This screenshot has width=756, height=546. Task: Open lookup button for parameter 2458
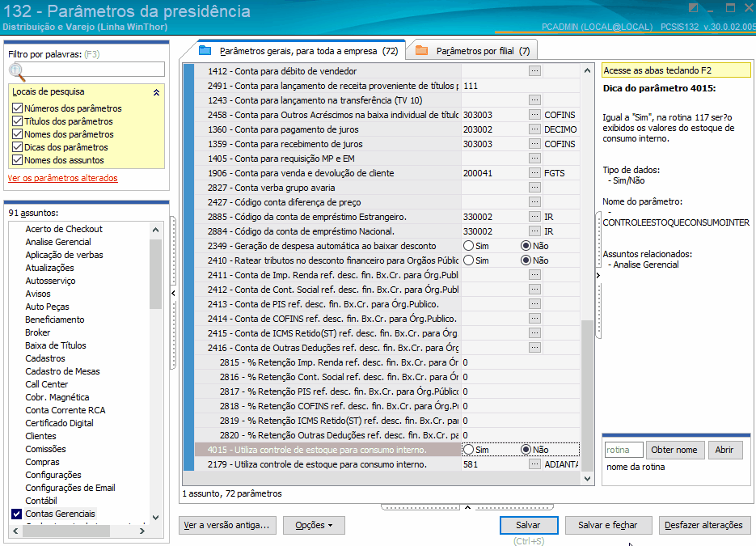pos(534,115)
